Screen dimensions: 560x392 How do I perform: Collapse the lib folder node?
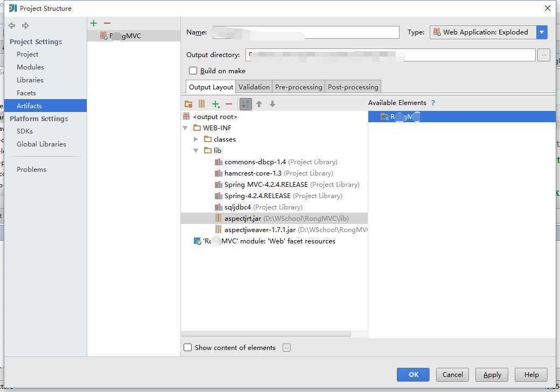click(195, 151)
